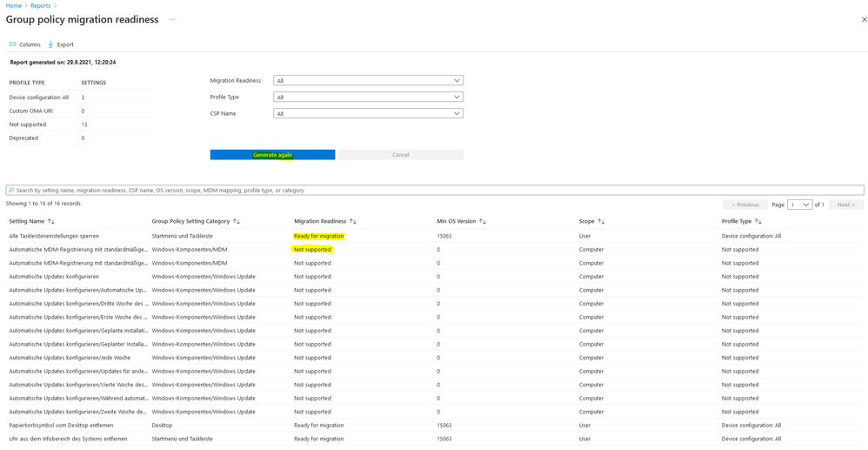The width and height of the screenshot is (868, 450).
Task: Sort by Migration Readiness arrows
Action: (353, 221)
